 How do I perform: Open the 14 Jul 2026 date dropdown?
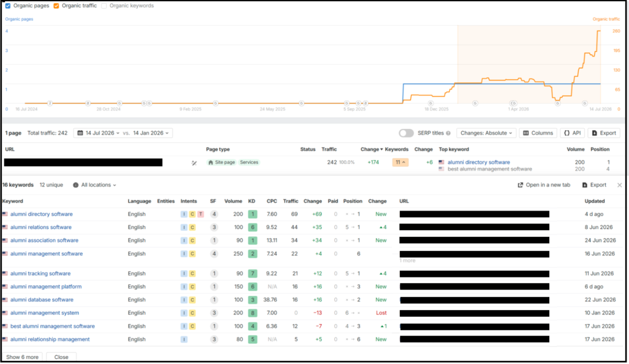(99, 133)
